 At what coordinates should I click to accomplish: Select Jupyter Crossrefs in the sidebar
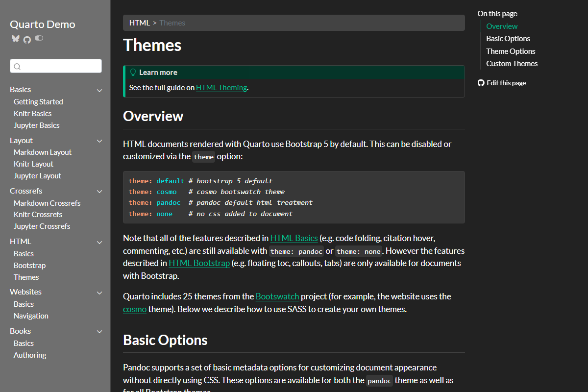click(42, 226)
